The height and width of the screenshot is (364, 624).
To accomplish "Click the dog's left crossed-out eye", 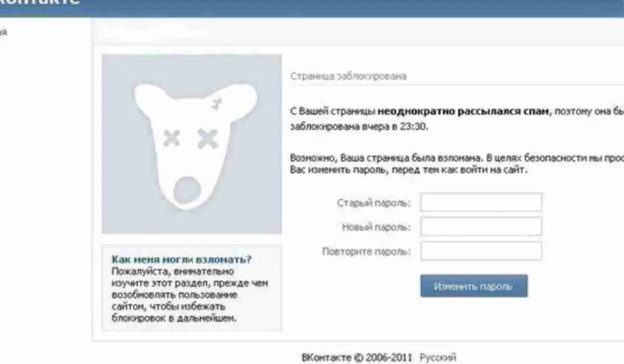I will coord(172,138).
